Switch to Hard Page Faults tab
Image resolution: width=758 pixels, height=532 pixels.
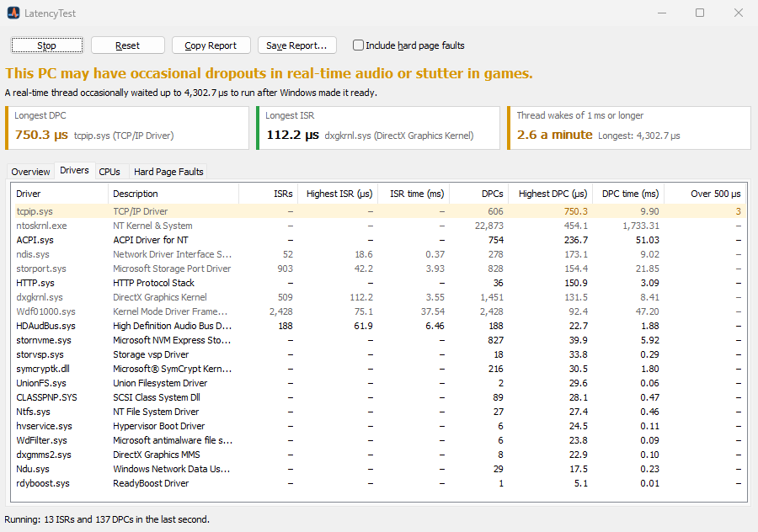[x=168, y=172]
